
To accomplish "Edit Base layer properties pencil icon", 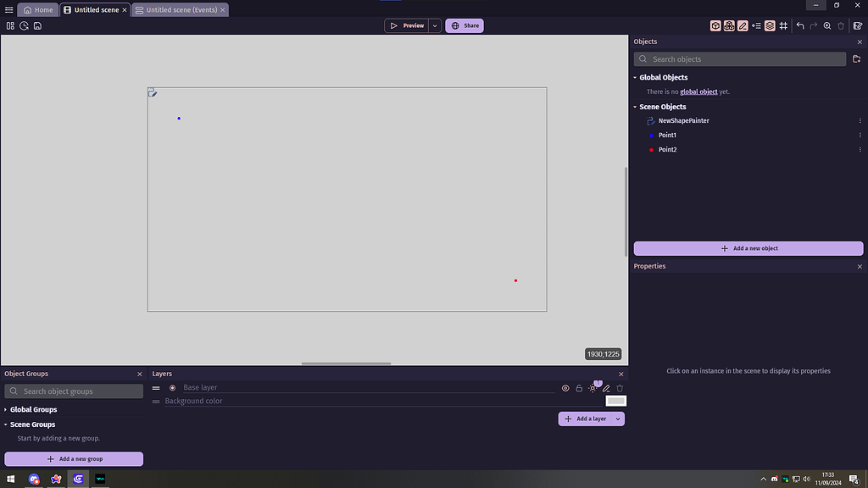I will tap(606, 388).
